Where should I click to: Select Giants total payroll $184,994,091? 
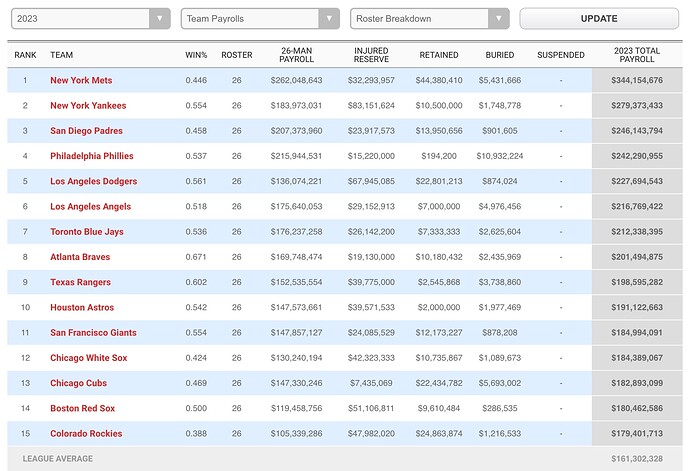click(637, 333)
